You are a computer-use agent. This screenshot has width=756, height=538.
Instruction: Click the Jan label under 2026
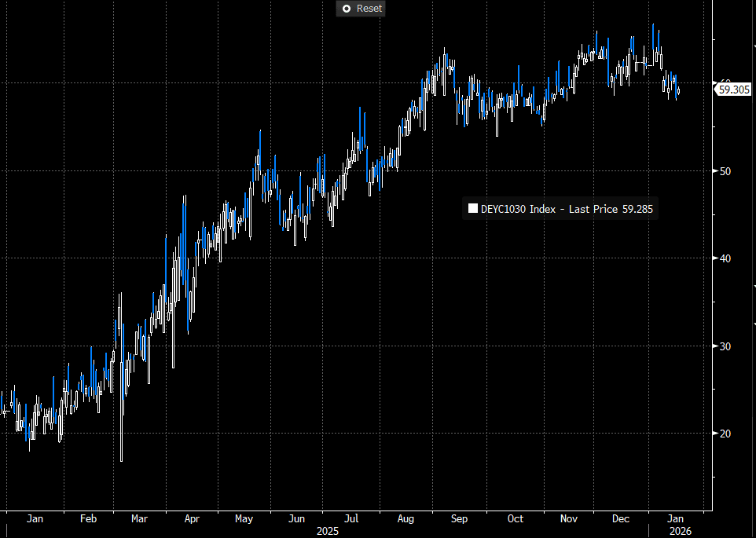pos(675,519)
